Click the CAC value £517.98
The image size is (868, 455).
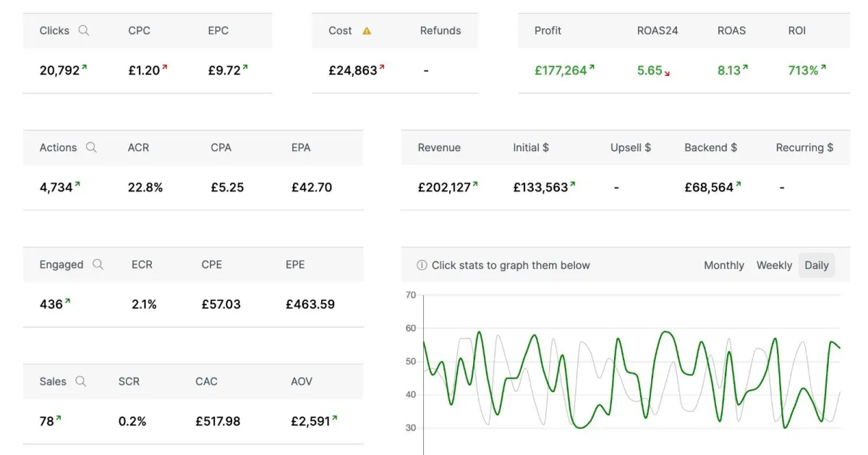pos(218,421)
